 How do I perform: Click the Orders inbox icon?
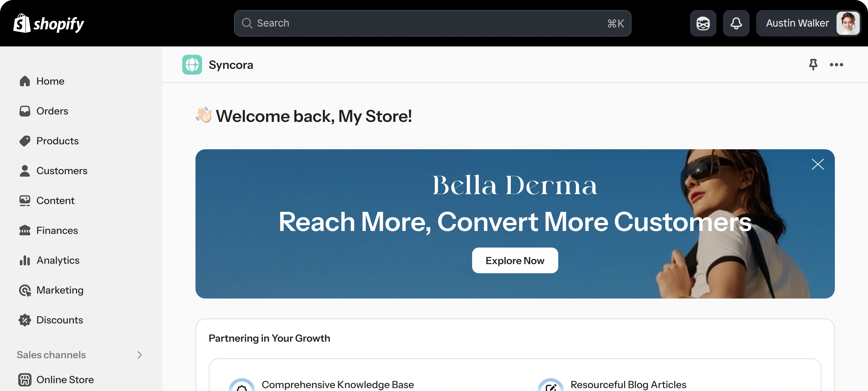tap(25, 111)
